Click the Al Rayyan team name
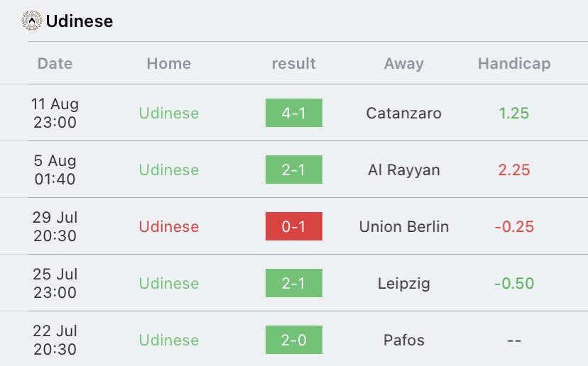 [404, 170]
